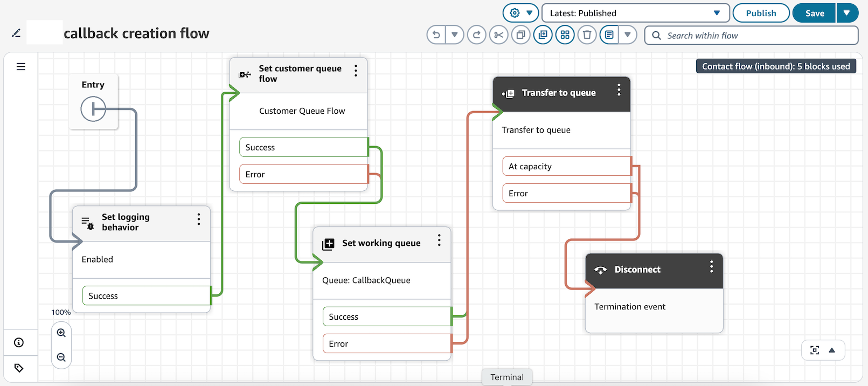Open the Terminal tab at bottom
Viewport: 868px width, 386px height.
(506, 377)
